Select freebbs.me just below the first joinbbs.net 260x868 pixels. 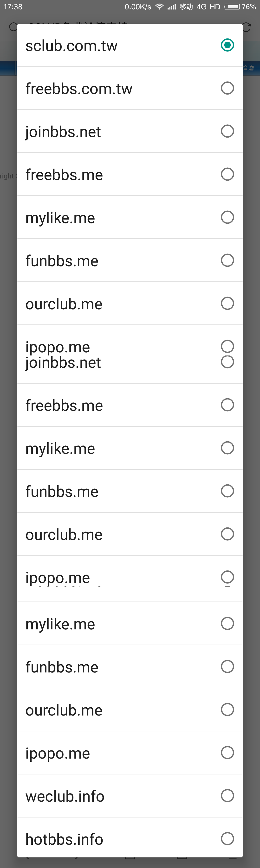[130, 175]
